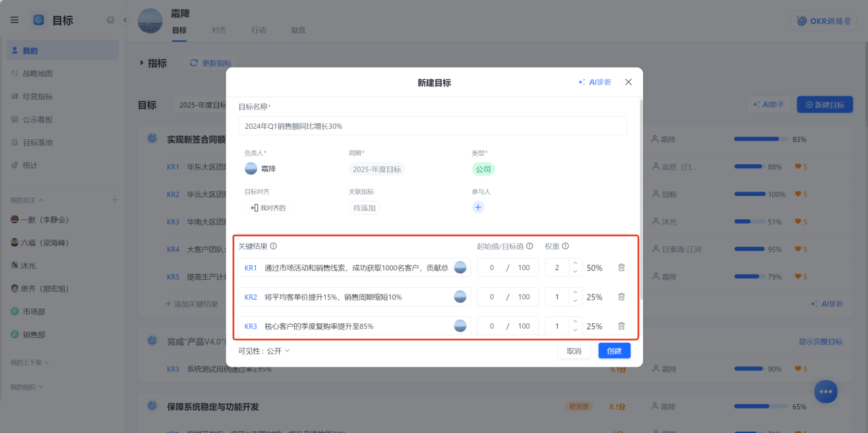The image size is (868, 433).
Task: Click the KR3 owner avatar
Action: pyautogui.click(x=460, y=325)
